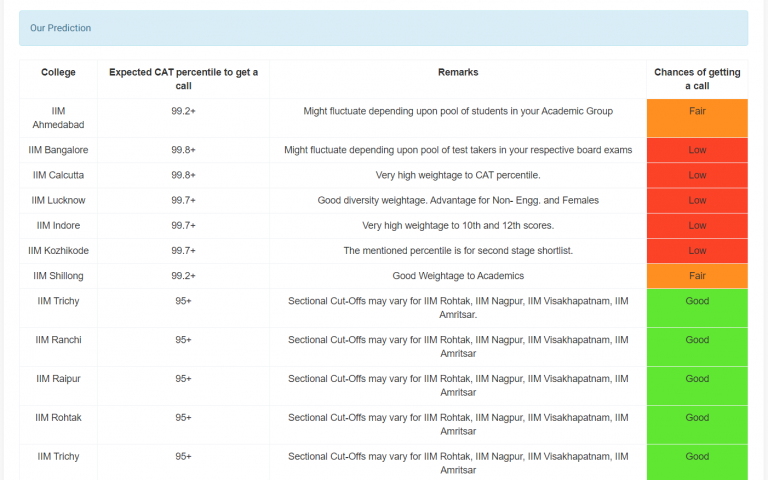Click the green 'Good' cell for IIM Ranchi
The height and width of the screenshot is (480, 768).
697,347
